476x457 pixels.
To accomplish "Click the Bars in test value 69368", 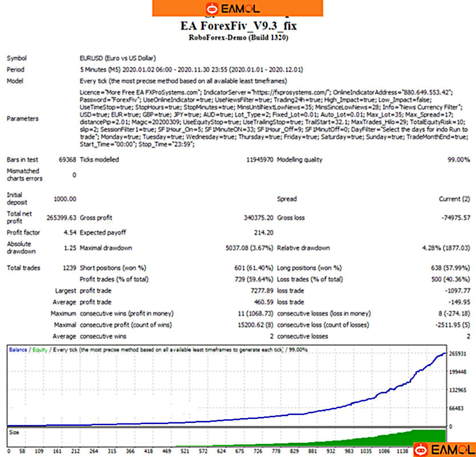I will pos(67,160).
